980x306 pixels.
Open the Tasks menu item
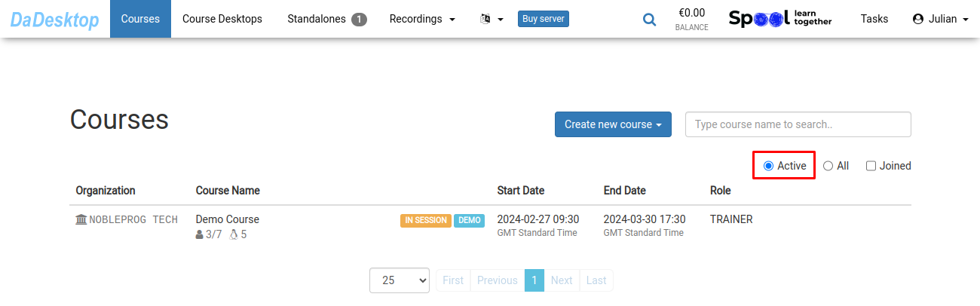(x=874, y=19)
